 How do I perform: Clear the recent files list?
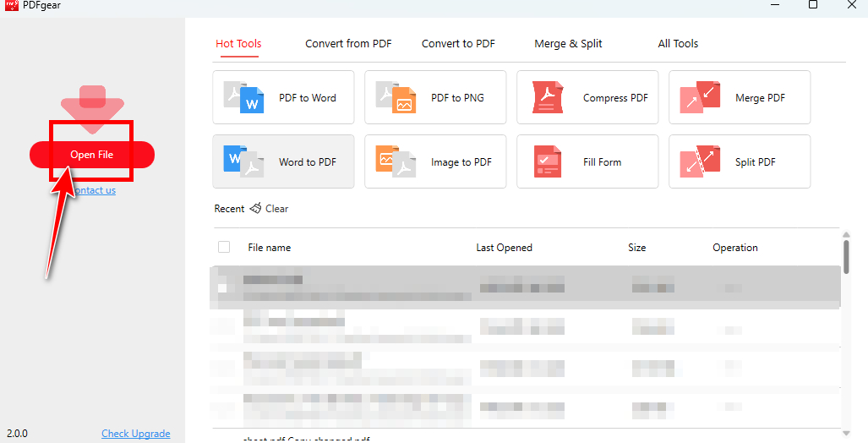[x=276, y=208]
